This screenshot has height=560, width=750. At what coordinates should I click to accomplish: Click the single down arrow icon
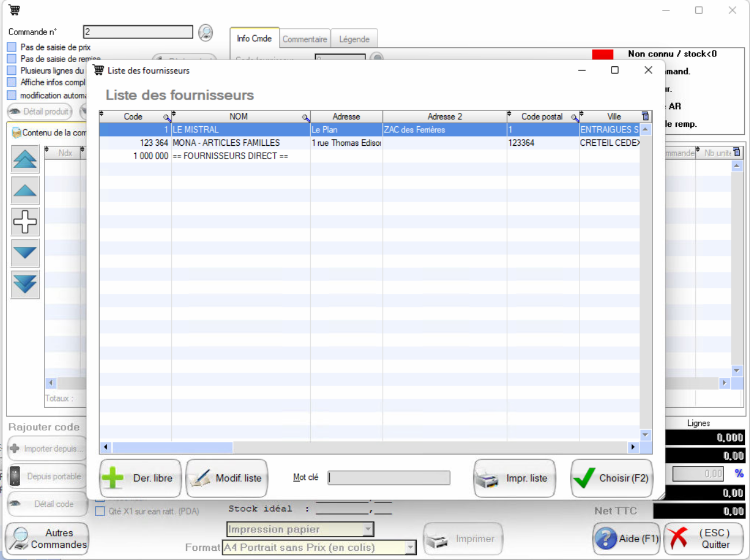click(x=25, y=253)
